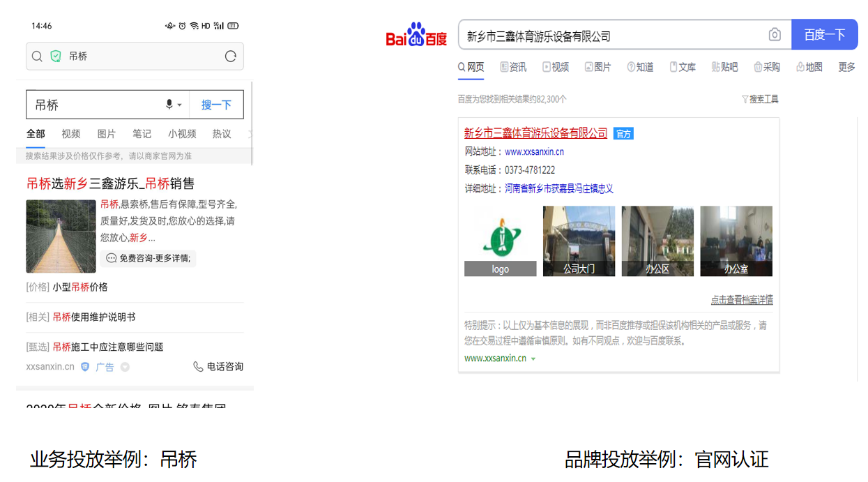Tap the microphone voice search icon

coord(169,105)
